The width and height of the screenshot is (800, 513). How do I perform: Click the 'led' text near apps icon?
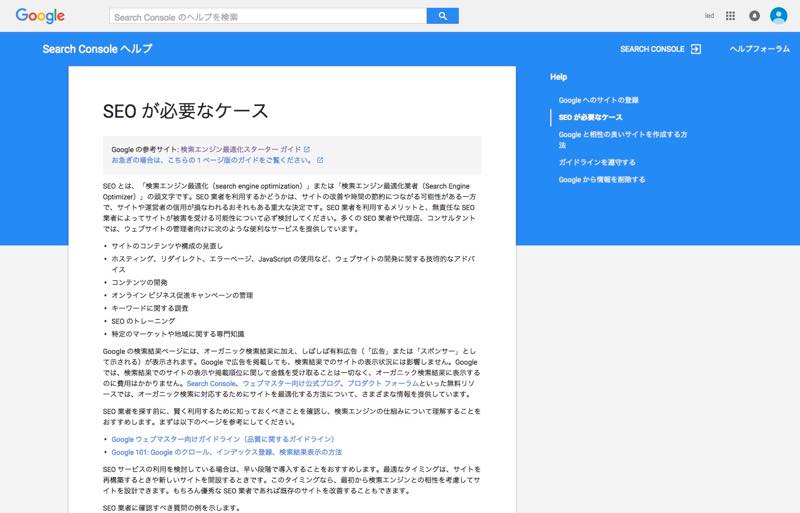click(x=709, y=16)
